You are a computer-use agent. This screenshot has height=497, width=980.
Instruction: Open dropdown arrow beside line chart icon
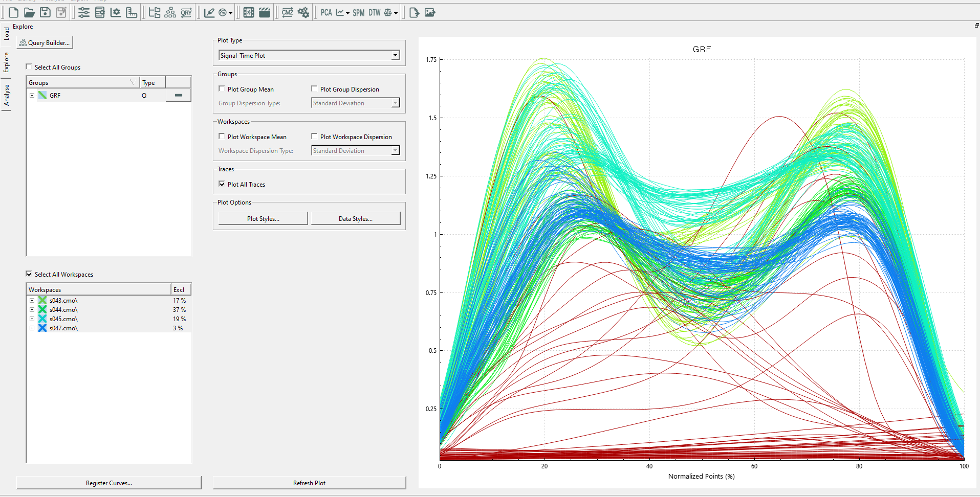[x=348, y=13]
